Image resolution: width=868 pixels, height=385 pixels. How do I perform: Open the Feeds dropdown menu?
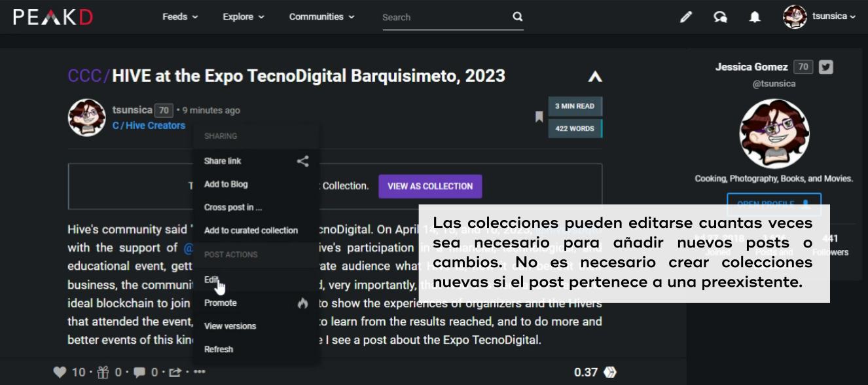181,17
